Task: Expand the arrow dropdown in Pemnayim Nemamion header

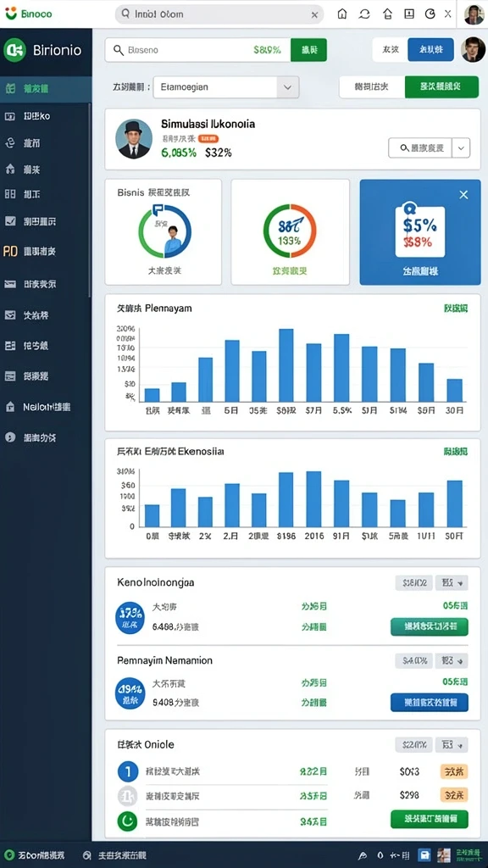Action: [x=452, y=660]
